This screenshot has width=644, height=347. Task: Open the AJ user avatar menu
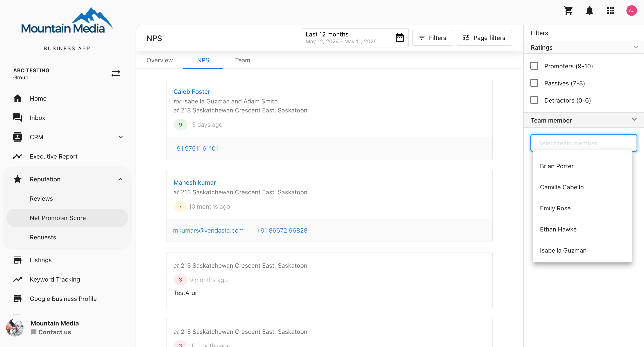pos(631,11)
